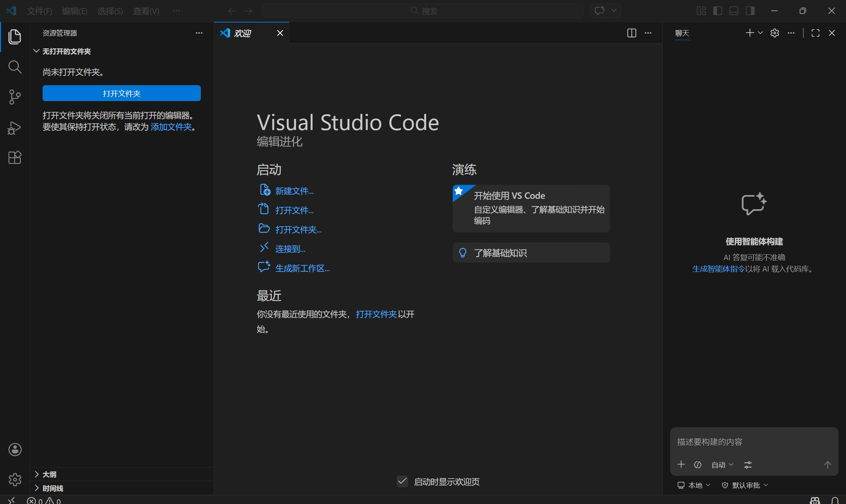Click the Search activity bar icon
The width and height of the screenshot is (846, 504).
[15, 67]
